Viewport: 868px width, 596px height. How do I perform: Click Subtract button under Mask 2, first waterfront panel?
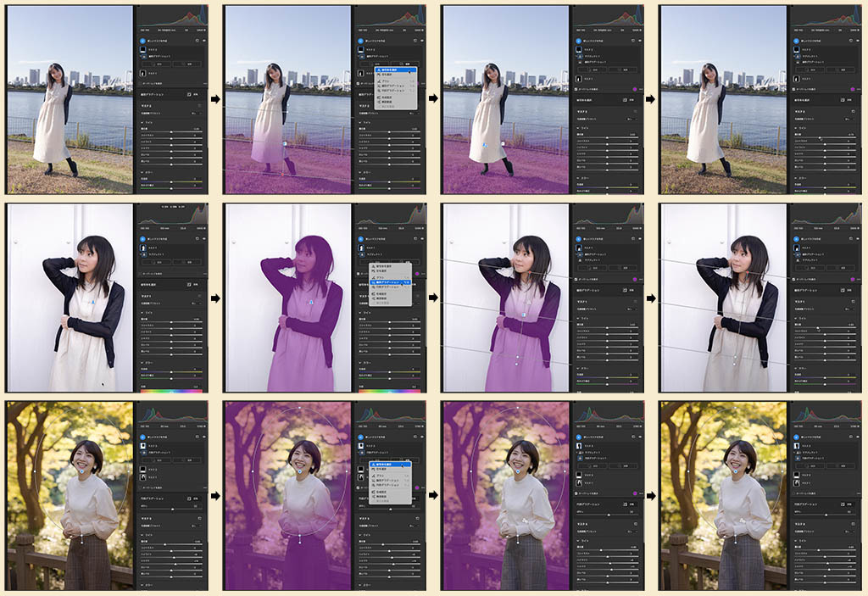pyautogui.click(x=187, y=64)
